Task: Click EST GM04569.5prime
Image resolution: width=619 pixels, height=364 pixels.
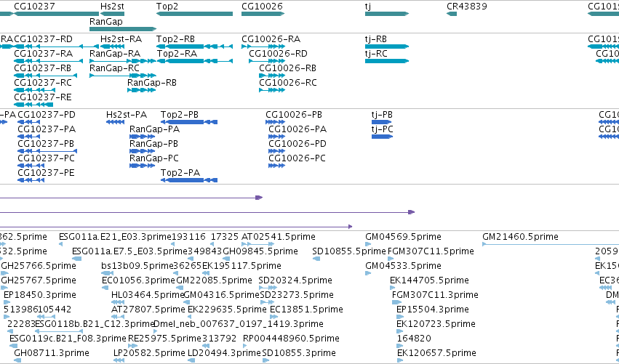Action: (x=403, y=237)
